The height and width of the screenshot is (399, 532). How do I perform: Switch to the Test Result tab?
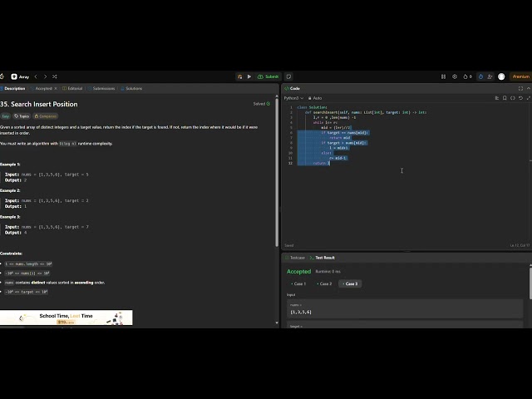(x=322, y=258)
